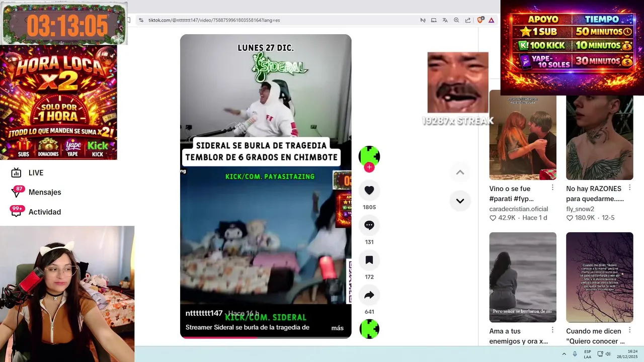Click the cast/media screen icon in address bar
644x362 pixels.
(434, 20)
